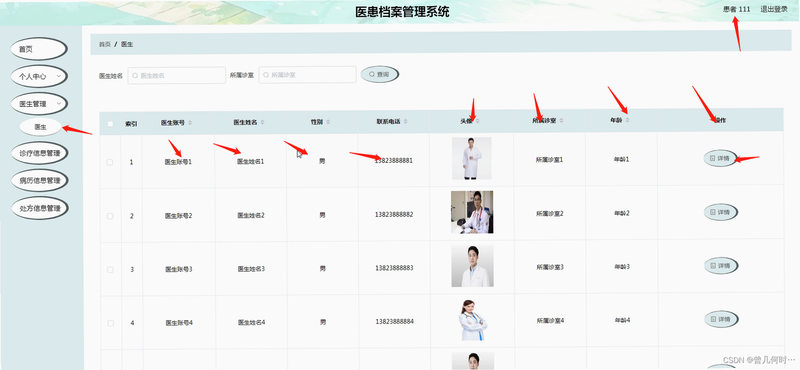Click the 所属诊室1 cell
The image size is (800, 370).
(x=549, y=160)
